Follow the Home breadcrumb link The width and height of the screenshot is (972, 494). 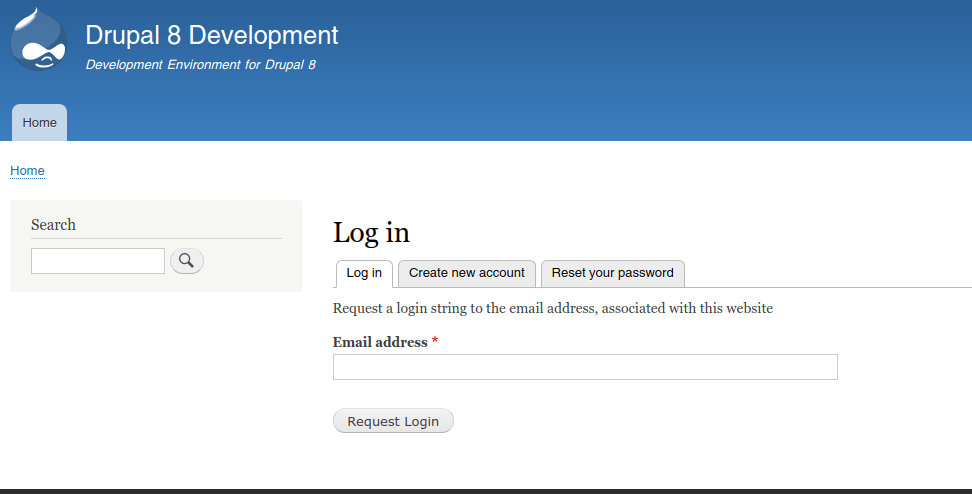pyautogui.click(x=27, y=170)
